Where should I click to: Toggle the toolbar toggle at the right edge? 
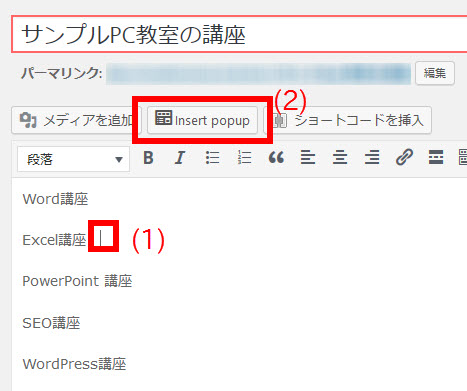click(463, 158)
